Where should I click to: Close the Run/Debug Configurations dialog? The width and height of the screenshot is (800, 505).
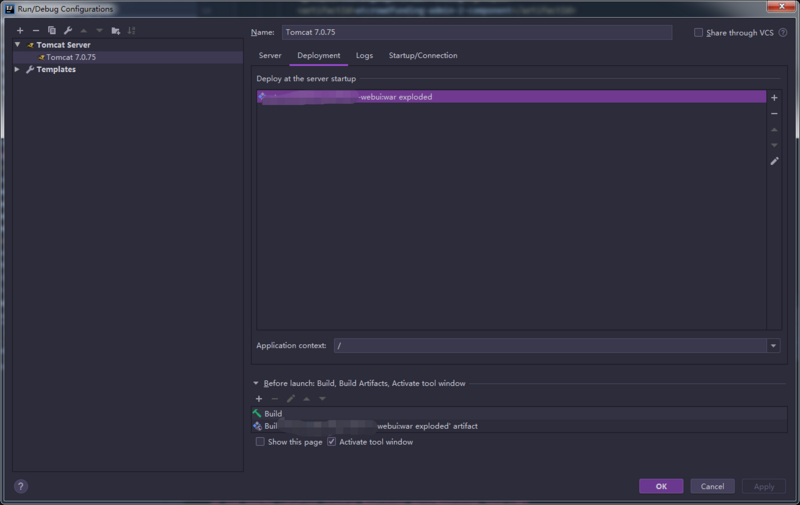tap(782, 6)
